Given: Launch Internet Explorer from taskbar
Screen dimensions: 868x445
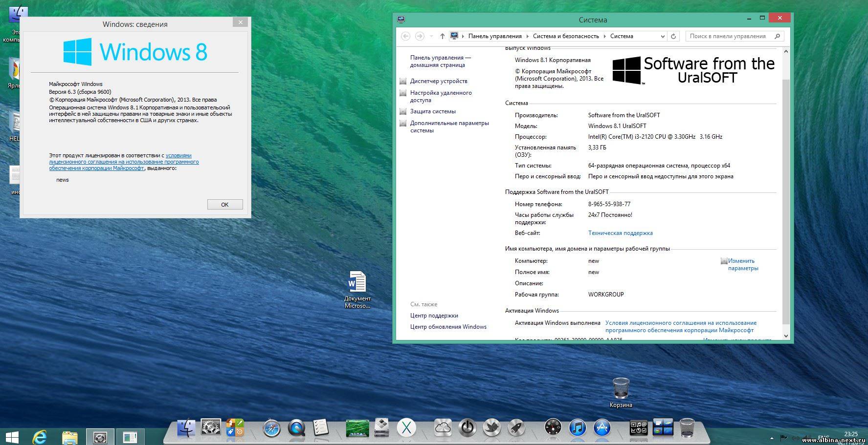Looking at the screenshot, I should (40, 437).
